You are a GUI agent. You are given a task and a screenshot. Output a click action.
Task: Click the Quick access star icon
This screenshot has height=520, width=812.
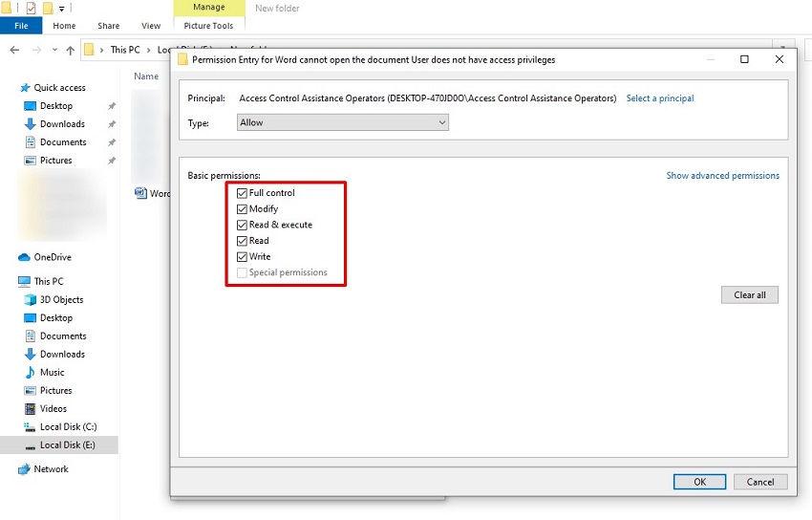24,88
